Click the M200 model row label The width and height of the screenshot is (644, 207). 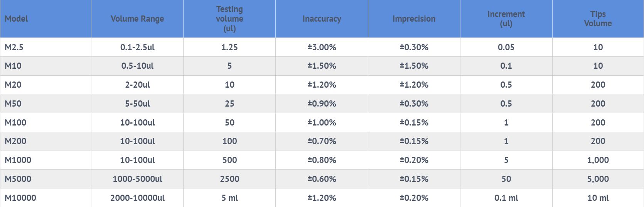[15, 141]
